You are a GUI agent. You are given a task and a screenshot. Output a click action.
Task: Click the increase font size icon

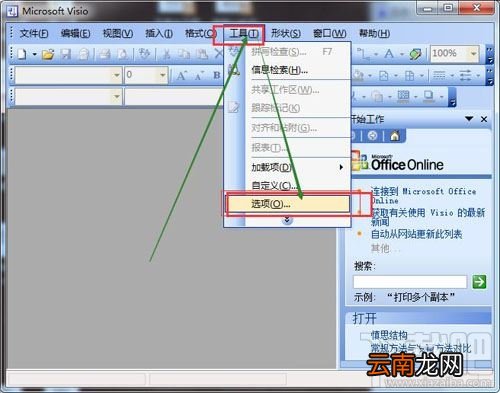click(181, 76)
